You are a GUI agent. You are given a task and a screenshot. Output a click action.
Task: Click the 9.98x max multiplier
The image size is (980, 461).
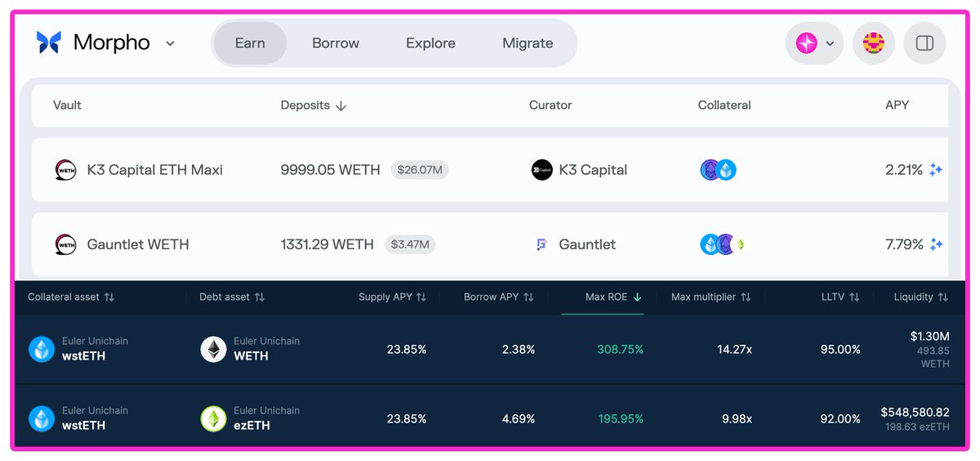point(736,419)
